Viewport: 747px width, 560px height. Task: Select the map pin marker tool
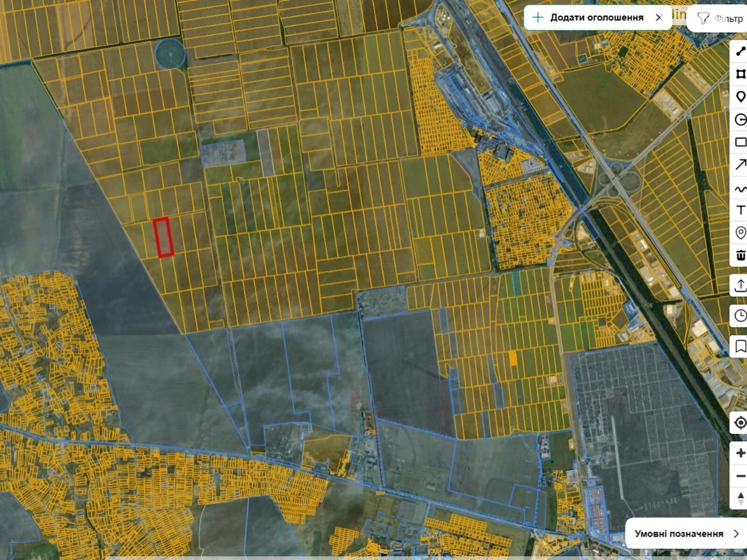[x=740, y=97]
